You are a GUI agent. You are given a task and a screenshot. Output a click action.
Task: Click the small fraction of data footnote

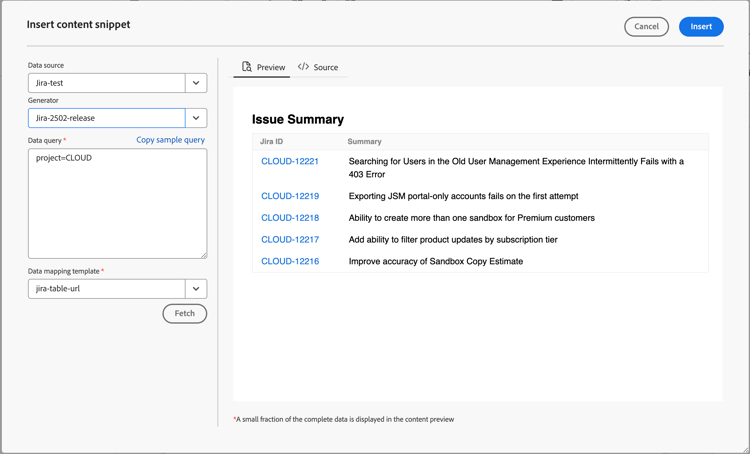[344, 419]
